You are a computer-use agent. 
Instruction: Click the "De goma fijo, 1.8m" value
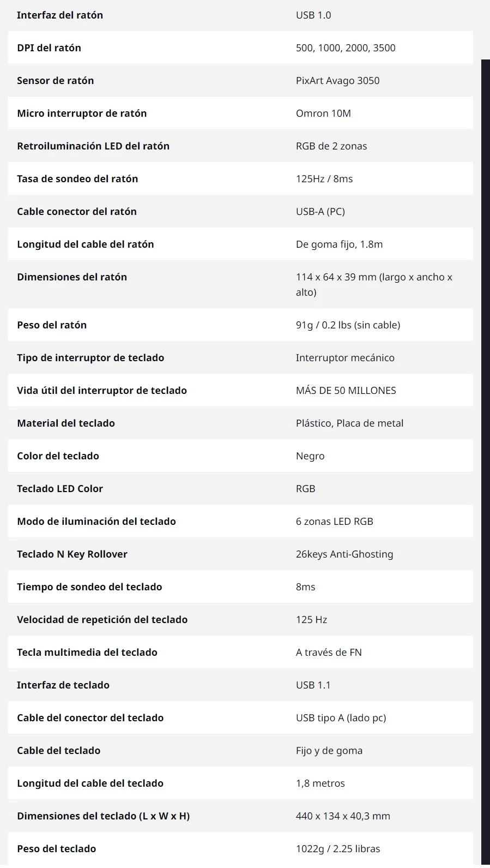[x=339, y=244]
